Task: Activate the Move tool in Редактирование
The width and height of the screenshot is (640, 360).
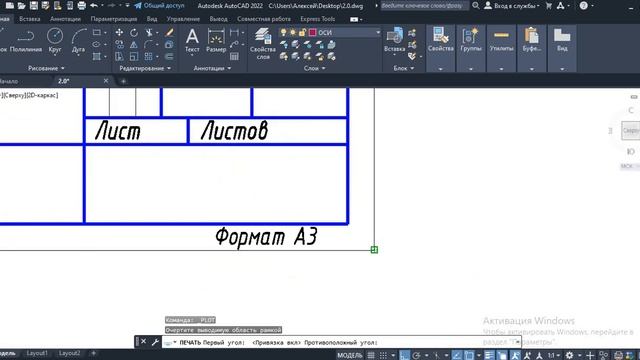Action: tap(119, 32)
